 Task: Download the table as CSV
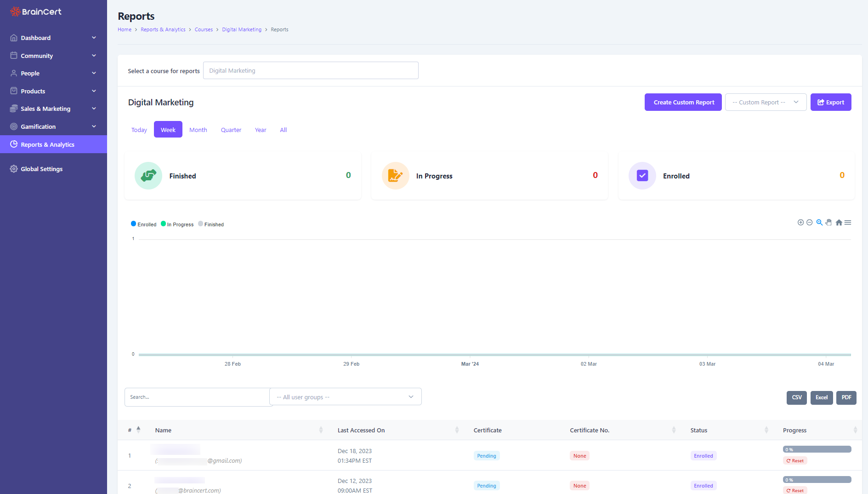click(x=797, y=397)
